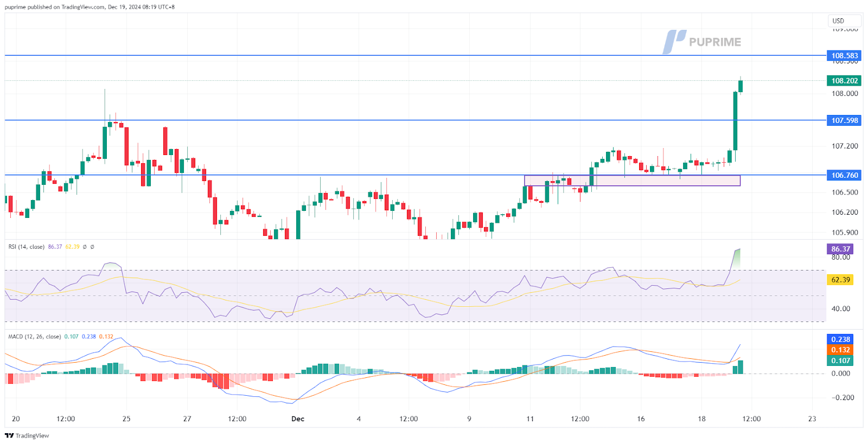Click the current price label 108.202

(x=844, y=80)
